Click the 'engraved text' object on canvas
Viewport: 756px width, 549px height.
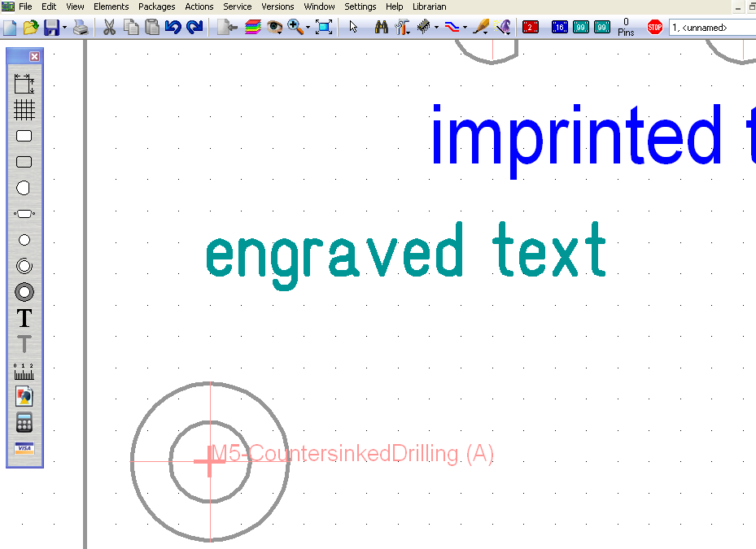[405, 253]
